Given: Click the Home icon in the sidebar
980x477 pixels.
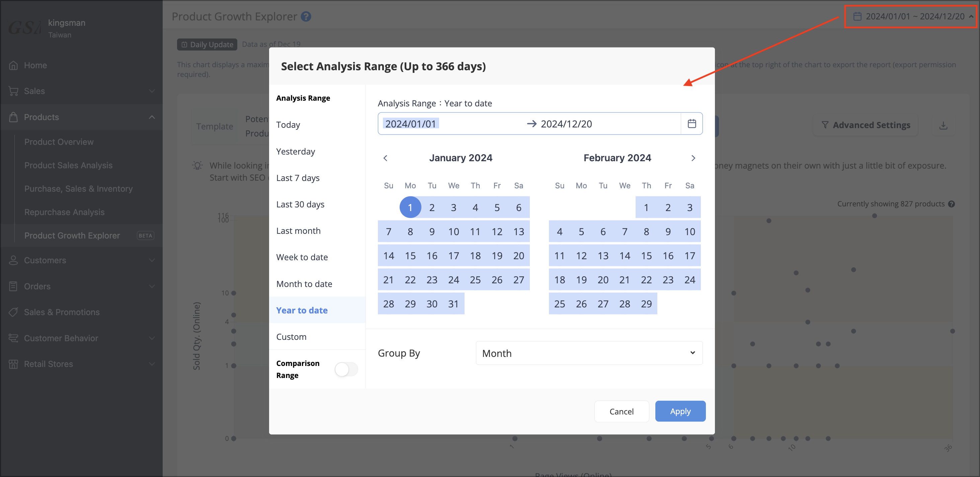Looking at the screenshot, I should pos(13,65).
